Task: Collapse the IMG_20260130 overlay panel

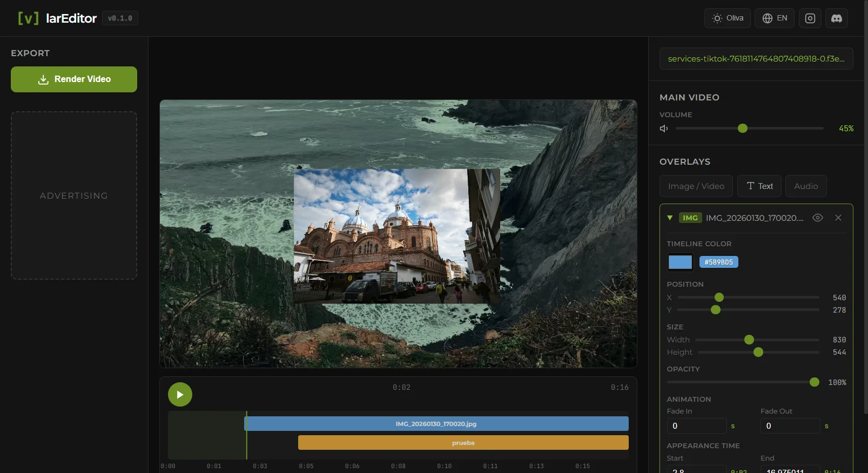Action: click(670, 218)
